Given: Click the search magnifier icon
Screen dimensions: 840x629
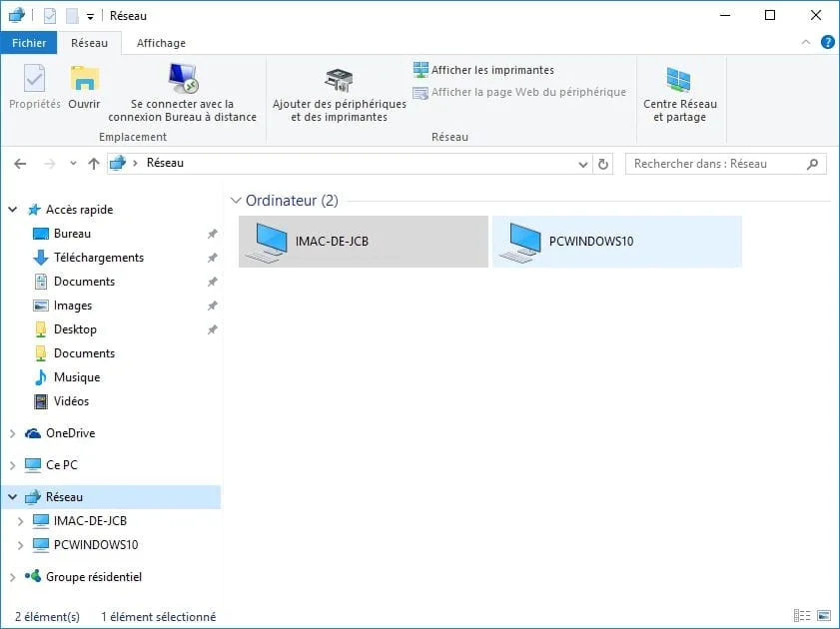Looking at the screenshot, I should click(813, 164).
